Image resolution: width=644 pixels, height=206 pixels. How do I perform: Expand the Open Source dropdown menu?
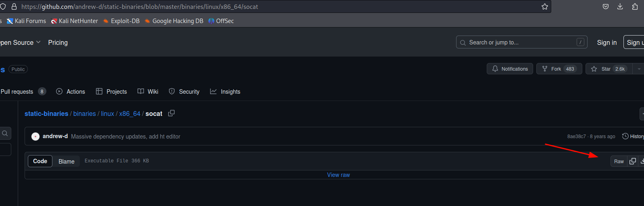pos(19,42)
